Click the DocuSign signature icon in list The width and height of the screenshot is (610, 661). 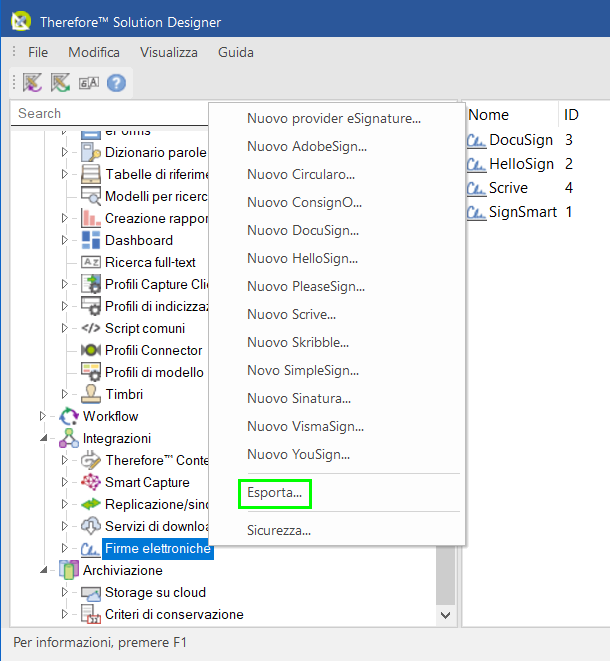[x=476, y=140]
